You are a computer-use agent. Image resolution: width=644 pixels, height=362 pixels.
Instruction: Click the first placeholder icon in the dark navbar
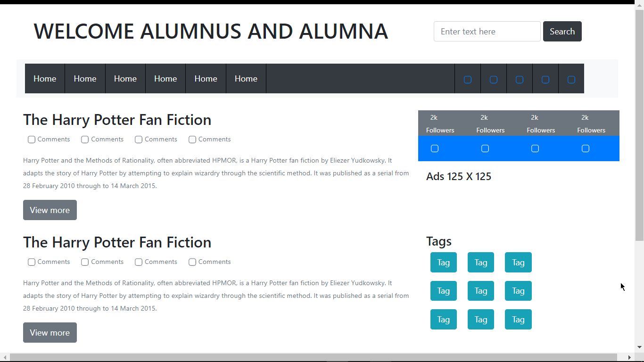(x=468, y=80)
